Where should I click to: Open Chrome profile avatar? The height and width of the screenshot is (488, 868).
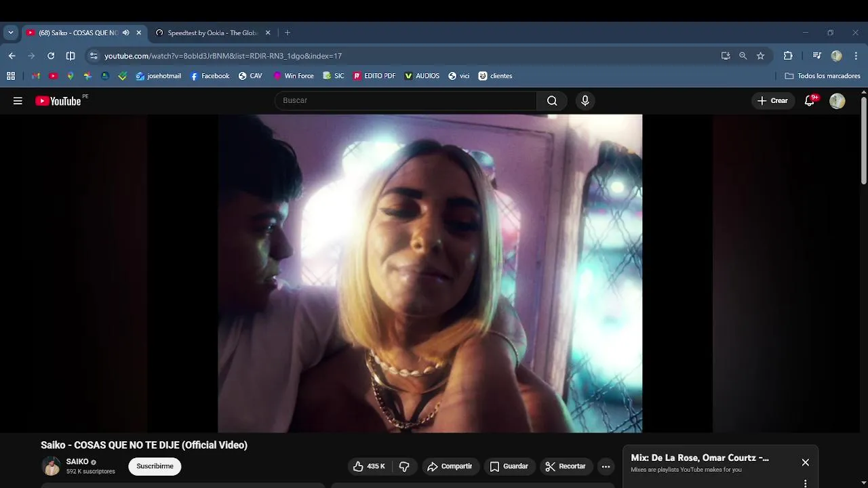click(837, 56)
